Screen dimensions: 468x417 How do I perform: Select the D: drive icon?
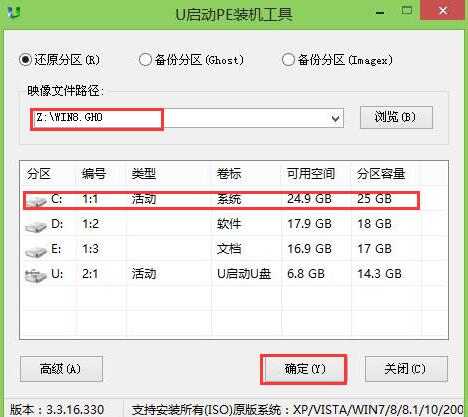point(36,227)
